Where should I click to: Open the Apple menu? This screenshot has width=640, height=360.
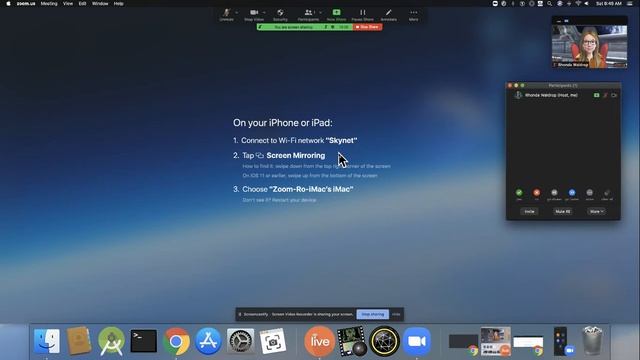click(x=8, y=4)
